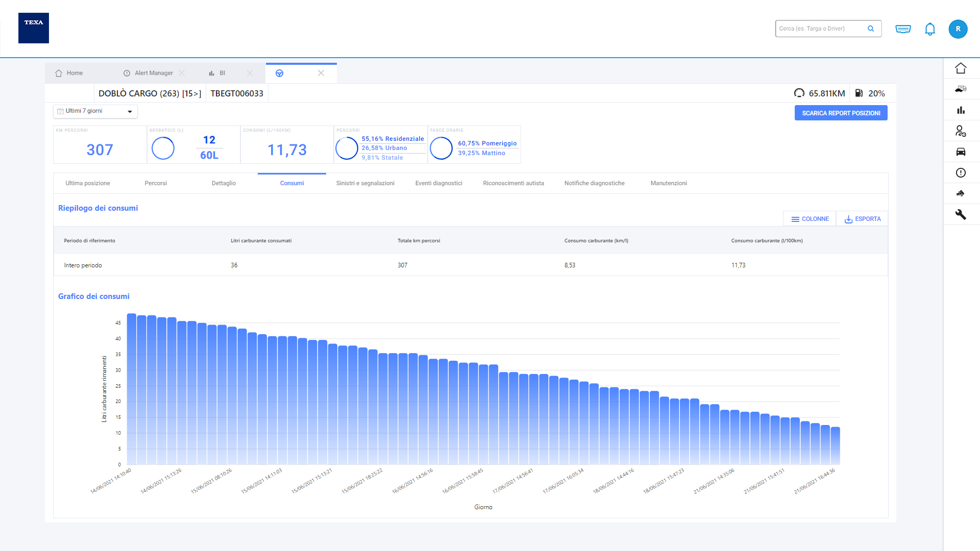
Task: Click the 60,75% Pomeriggio label
Action: point(487,143)
